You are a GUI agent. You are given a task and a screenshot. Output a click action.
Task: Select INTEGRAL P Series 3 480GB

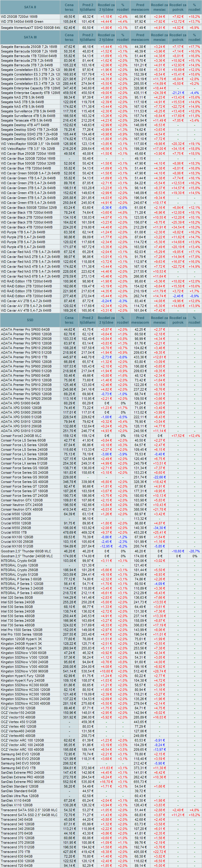[x=22, y=593]
